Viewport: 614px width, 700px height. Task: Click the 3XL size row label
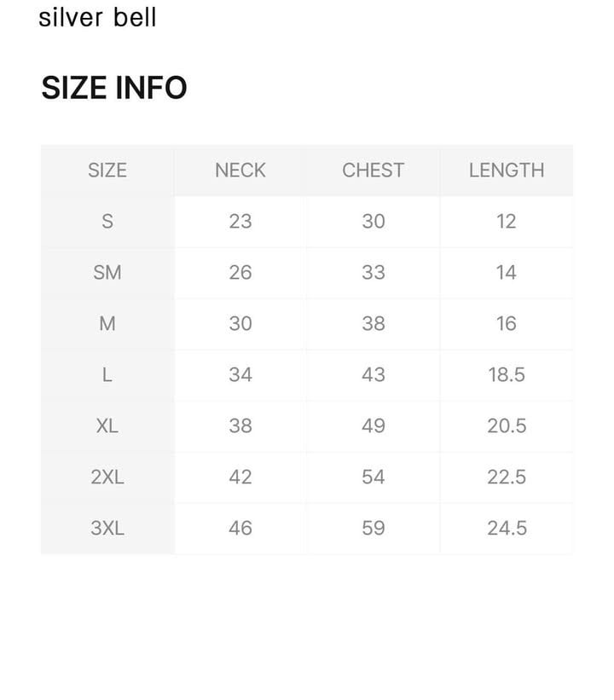[107, 529]
